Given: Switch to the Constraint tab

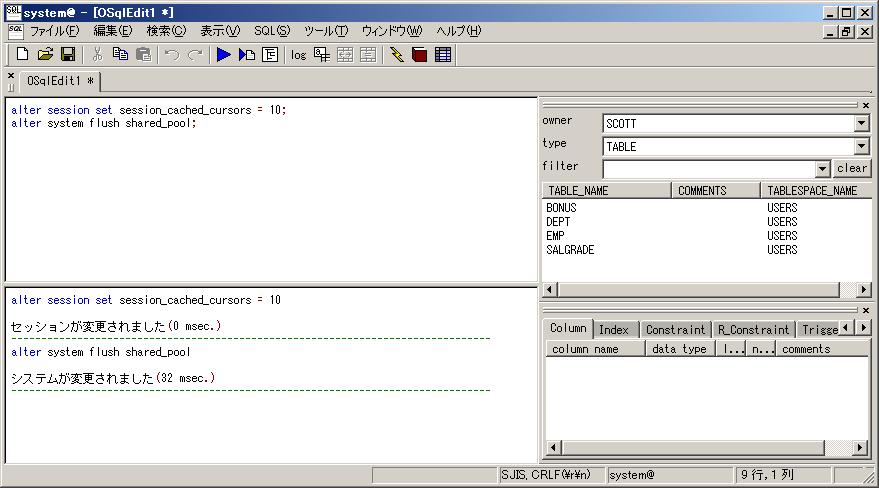Looking at the screenshot, I should (x=674, y=330).
